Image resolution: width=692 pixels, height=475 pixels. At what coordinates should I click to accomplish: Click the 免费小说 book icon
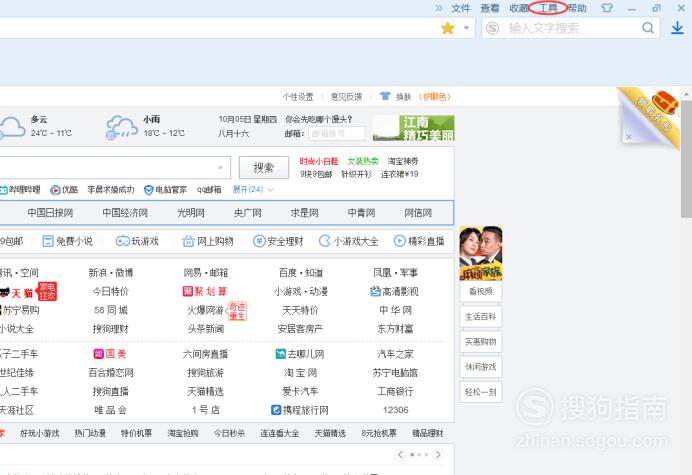[x=48, y=241]
